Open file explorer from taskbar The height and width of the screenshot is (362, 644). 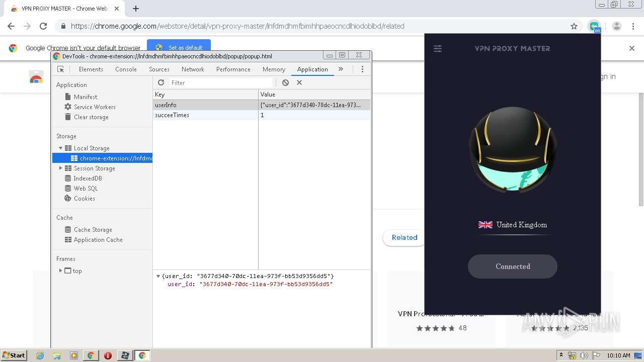pos(57,355)
